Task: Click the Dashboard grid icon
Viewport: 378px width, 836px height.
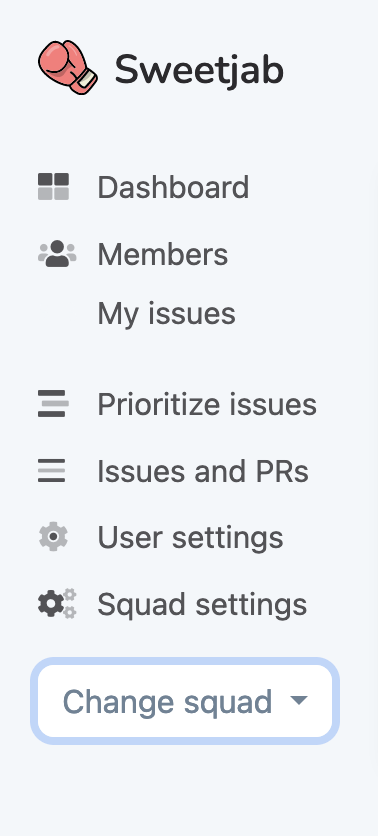Action: (53, 187)
